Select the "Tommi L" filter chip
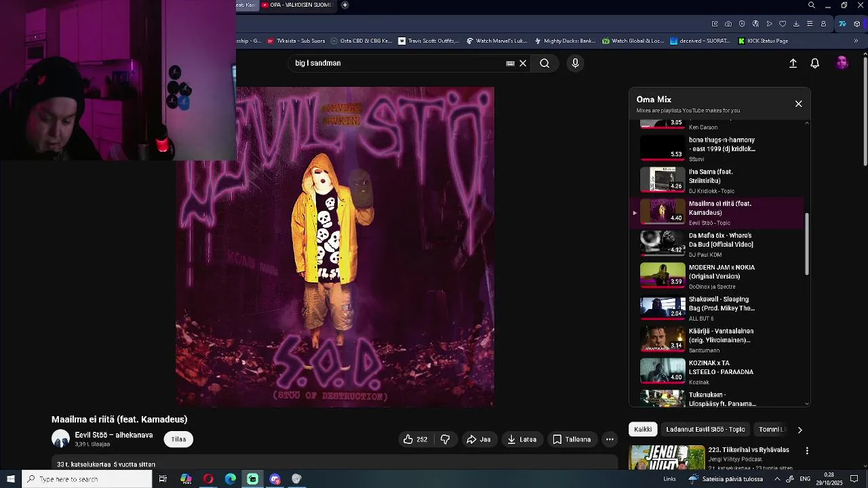Screen dimensions: 868x488 771,429
